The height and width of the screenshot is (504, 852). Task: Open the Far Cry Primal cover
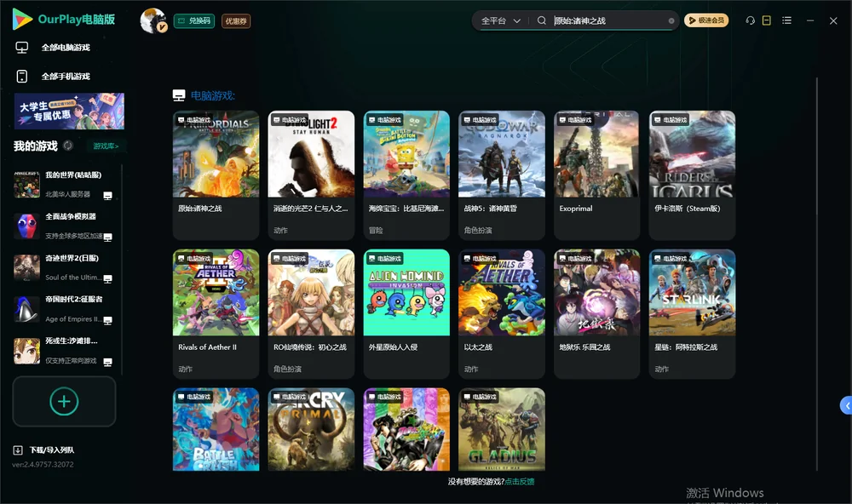311,429
